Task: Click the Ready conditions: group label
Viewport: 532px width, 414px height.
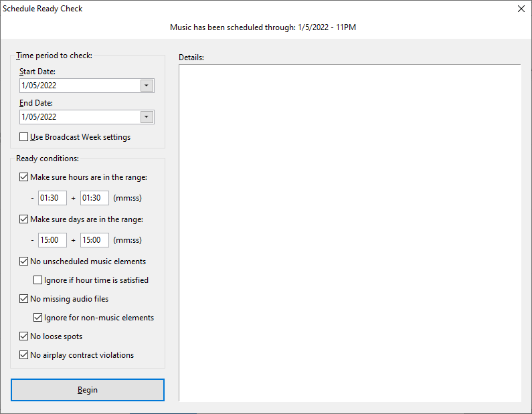Action: pyautogui.click(x=48, y=159)
